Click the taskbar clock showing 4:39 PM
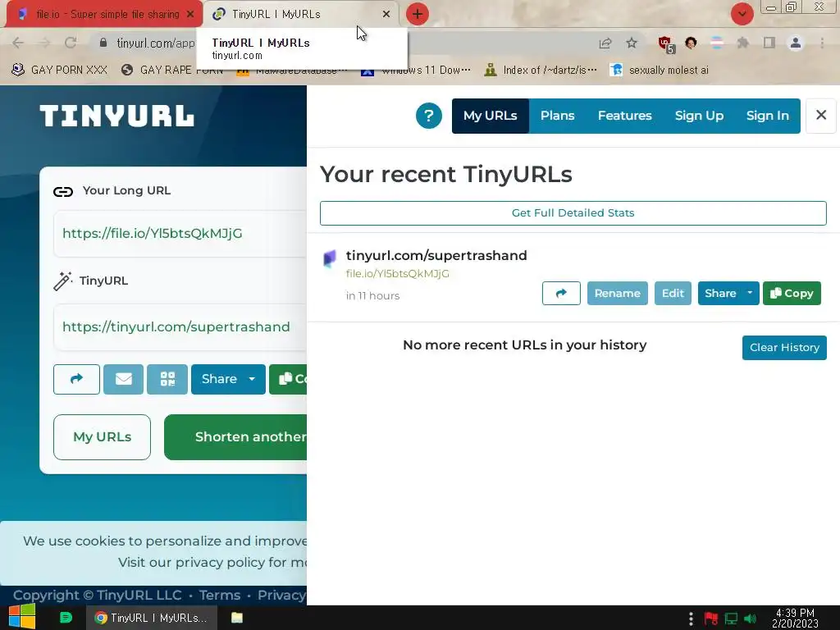 coord(795,618)
